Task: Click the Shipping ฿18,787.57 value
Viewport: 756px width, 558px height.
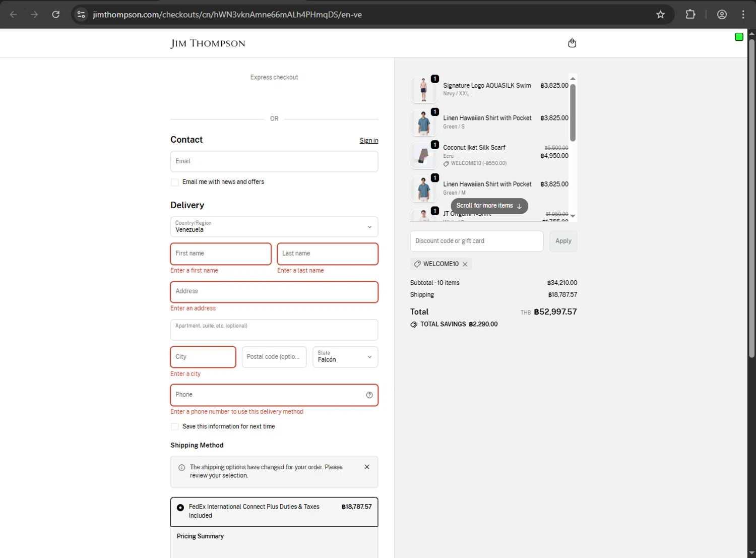Action: tap(562, 295)
